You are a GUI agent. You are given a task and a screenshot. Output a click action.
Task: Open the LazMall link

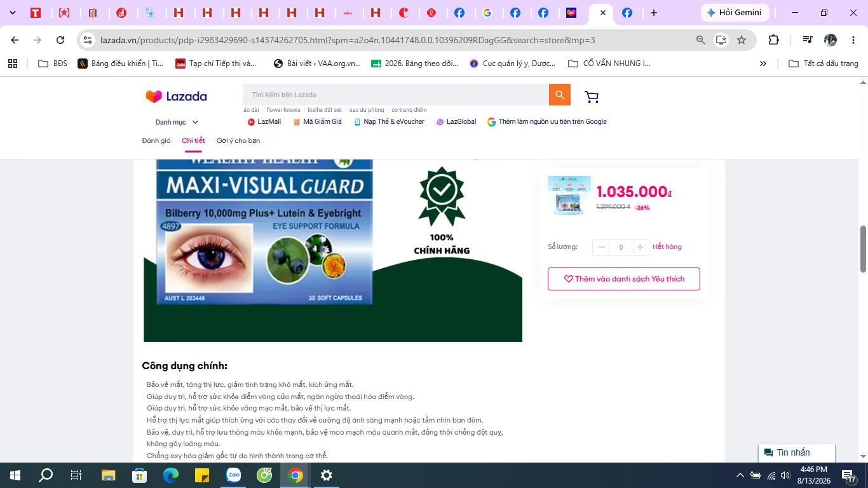coord(264,122)
